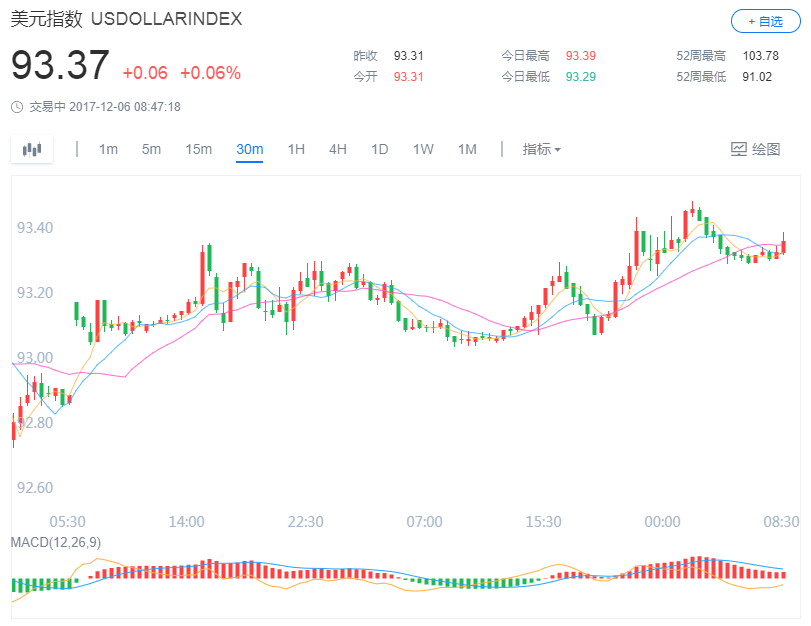Click the +自选 add to watchlist button
Viewport: 811px width, 626px height.
coord(765,21)
